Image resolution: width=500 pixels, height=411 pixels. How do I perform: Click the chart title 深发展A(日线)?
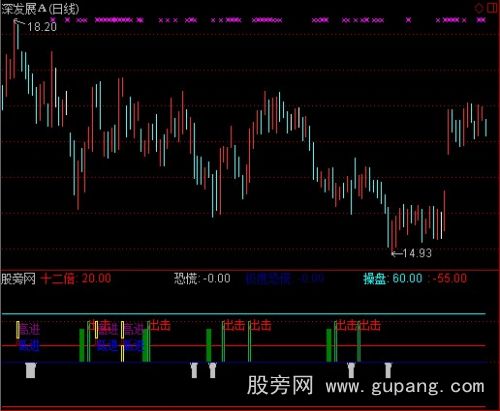click(x=40, y=9)
